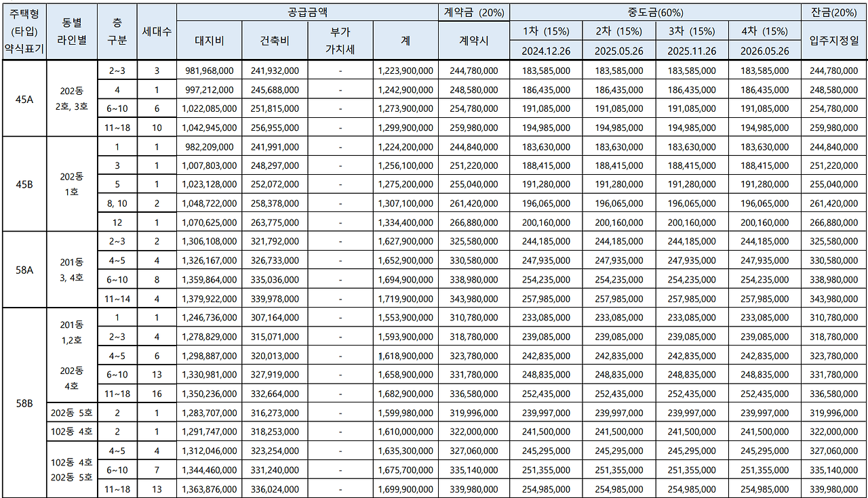Select building cost 307,164,000
Image resolution: width=868 pixels, height=498 pixels.
[275, 317]
